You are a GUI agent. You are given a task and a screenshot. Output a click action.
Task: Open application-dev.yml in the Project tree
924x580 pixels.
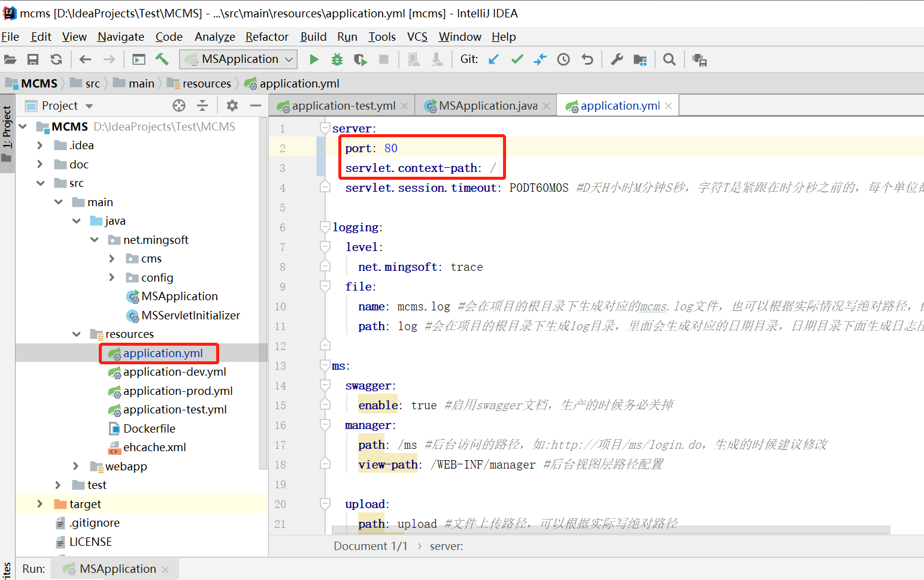[174, 371]
